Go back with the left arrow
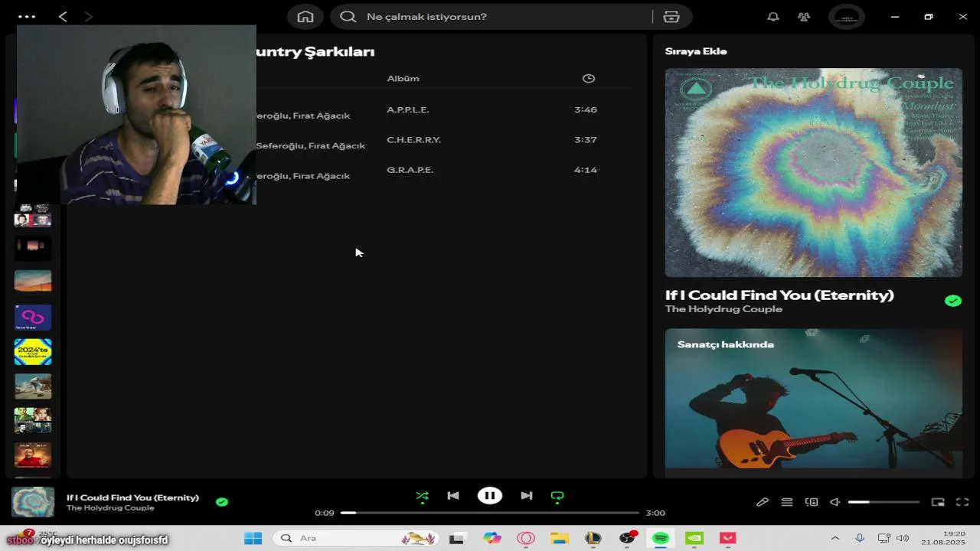Viewport: 980px width, 551px height. [x=63, y=16]
